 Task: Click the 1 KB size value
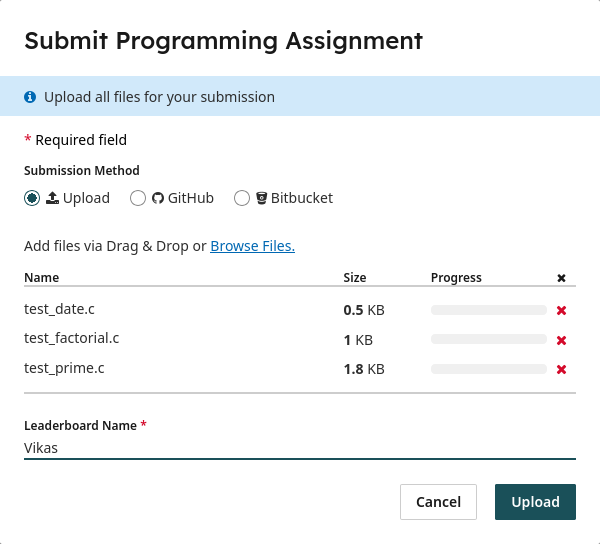[x=358, y=340]
